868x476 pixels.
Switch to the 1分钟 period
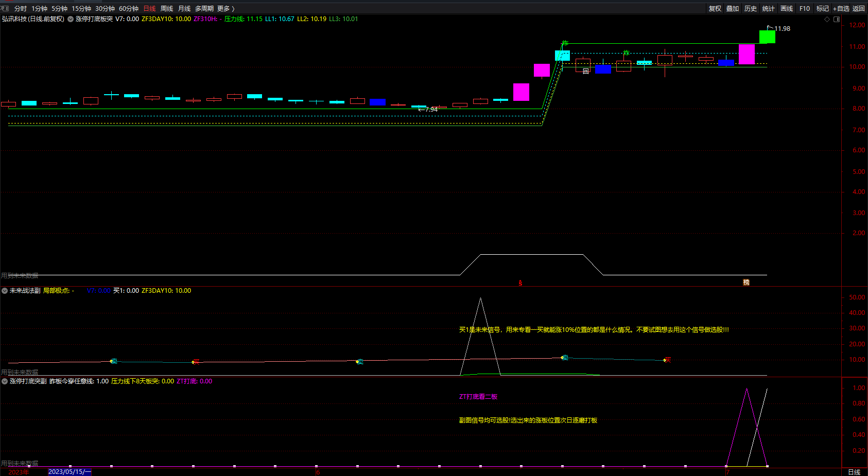tap(39, 8)
